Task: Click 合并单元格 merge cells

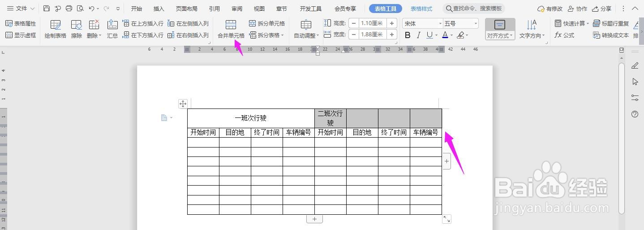Action: (x=231, y=30)
